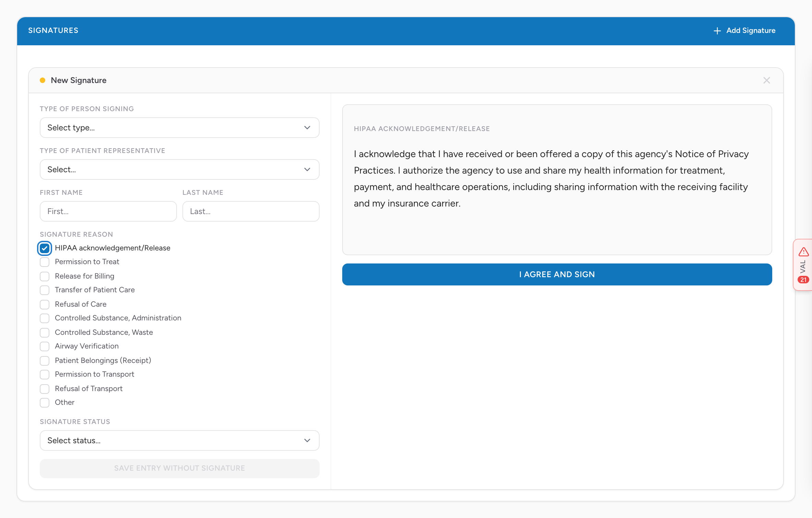Click the SIGNATURES header title
The image size is (812, 518).
pyautogui.click(x=53, y=31)
